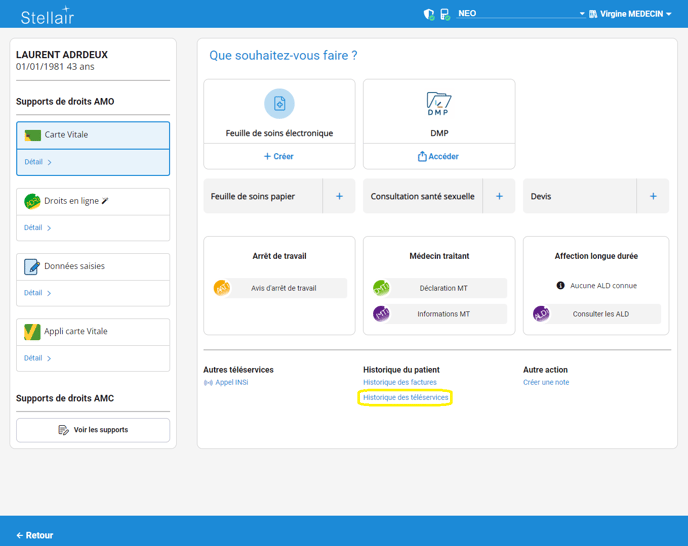
Task: Click the plus icon next to Devis
Action: click(x=653, y=196)
